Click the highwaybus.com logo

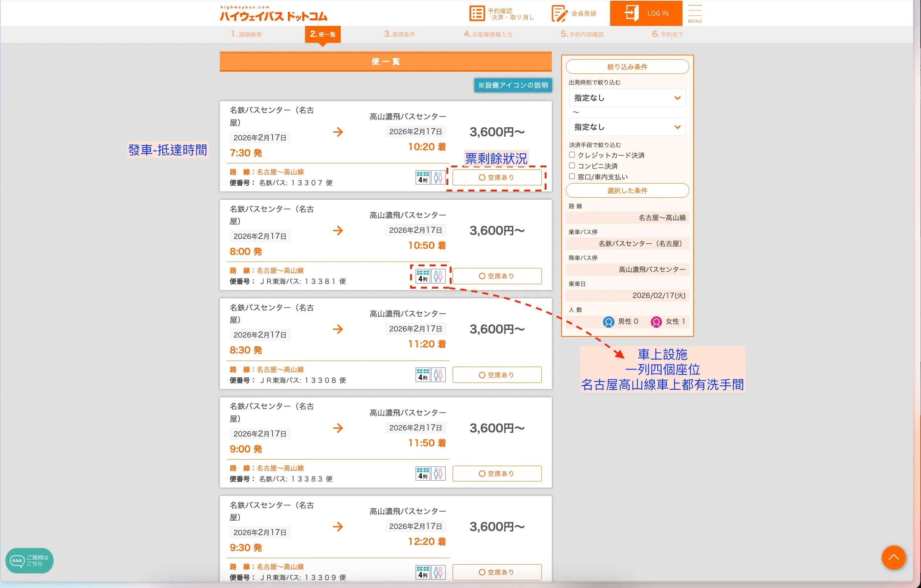(273, 14)
